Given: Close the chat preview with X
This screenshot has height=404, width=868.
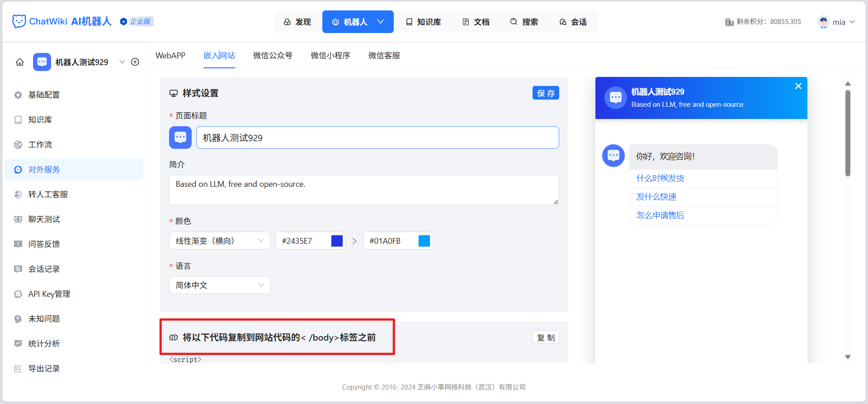Looking at the screenshot, I should click(x=798, y=86).
